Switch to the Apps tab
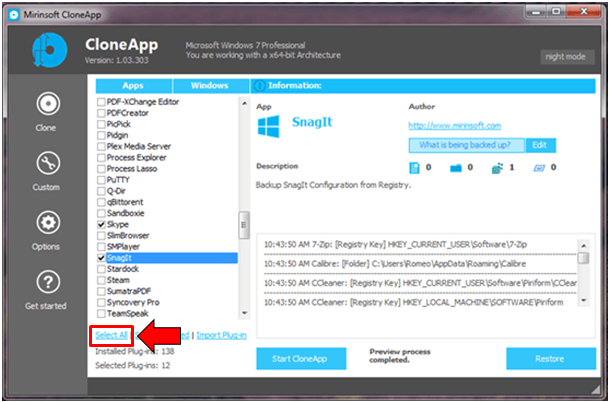 [133, 86]
